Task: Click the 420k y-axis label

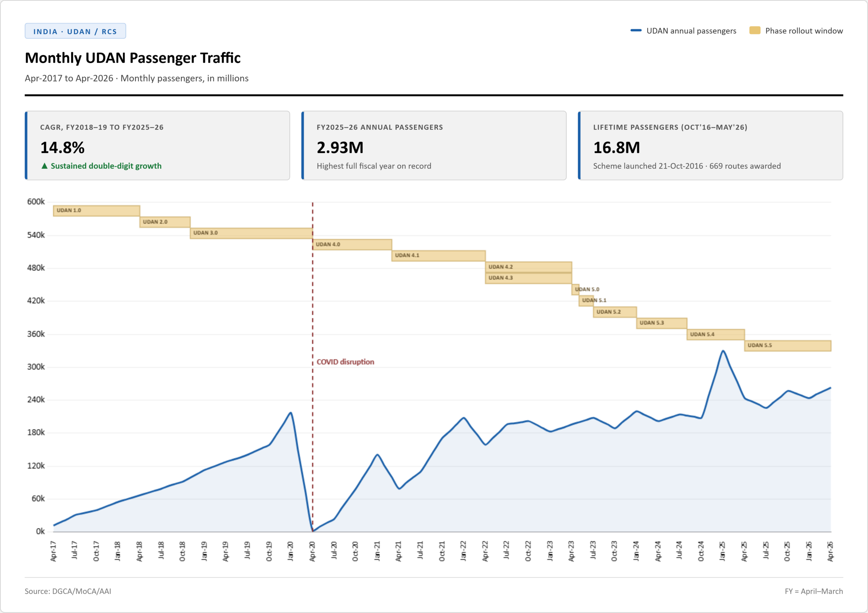Action: (x=36, y=301)
